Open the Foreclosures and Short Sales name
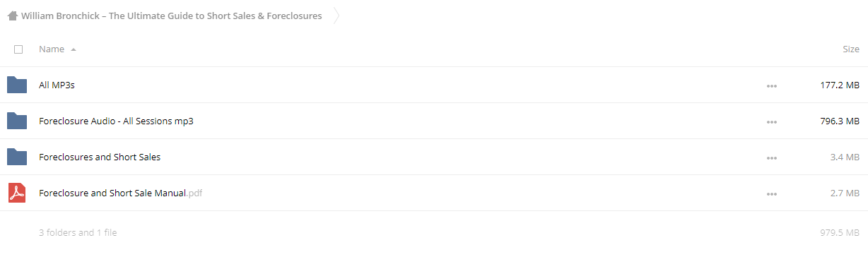 click(x=100, y=157)
